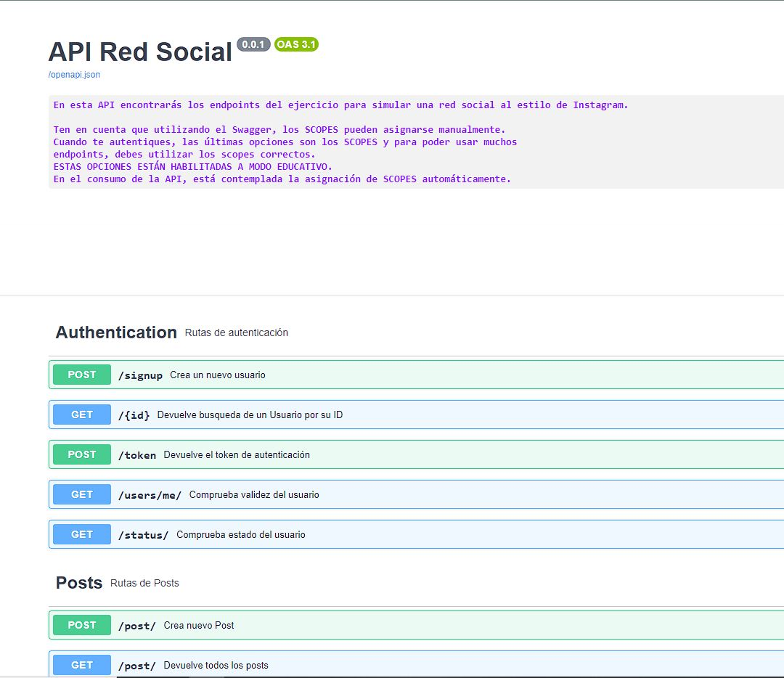Expand the GET /status/ endpoint row

coord(416,534)
